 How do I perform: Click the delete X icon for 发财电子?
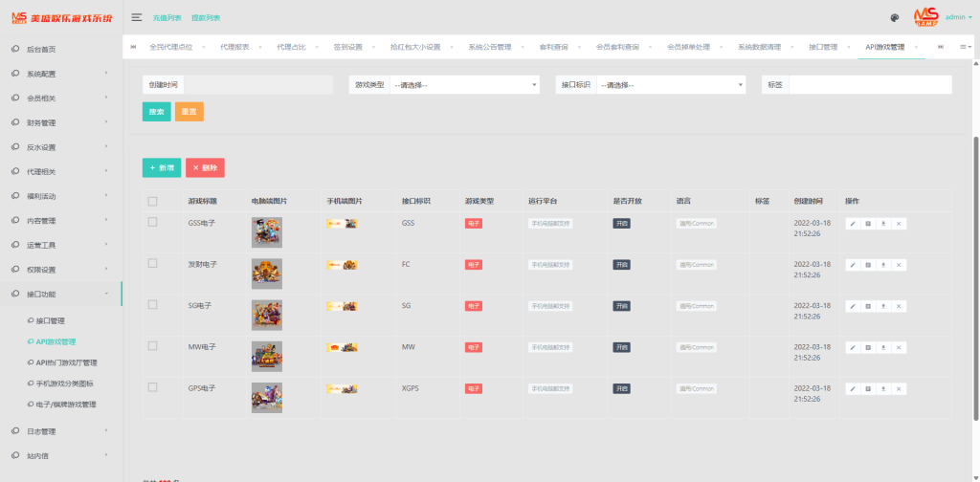(899, 265)
